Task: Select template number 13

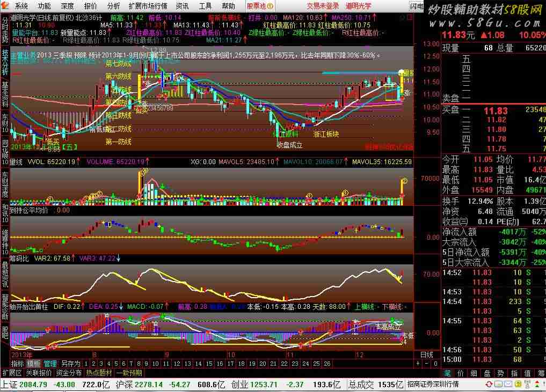Action: click(x=188, y=364)
